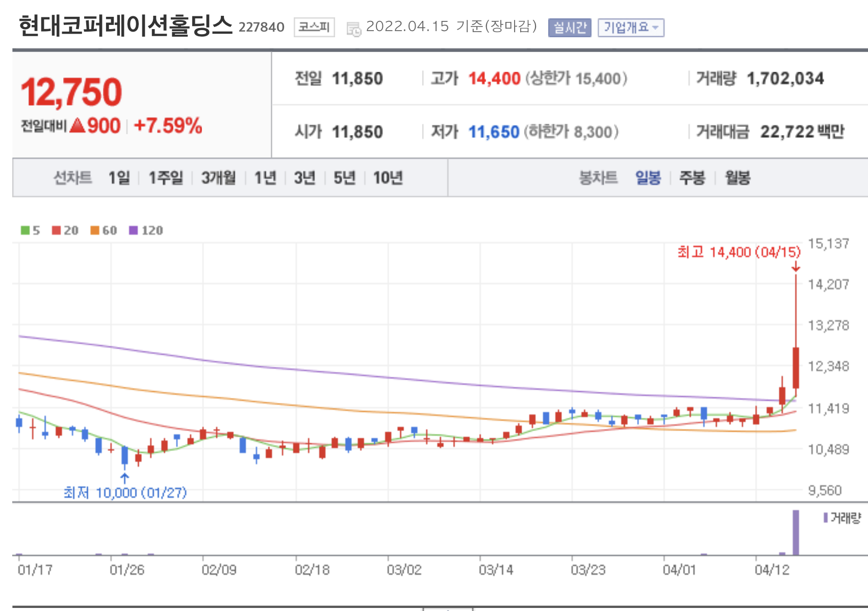Image resolution: width=868 pixels, height=611 pixels.
Task: Open the 기업개요 dropdown
Action: coord(631,28)
